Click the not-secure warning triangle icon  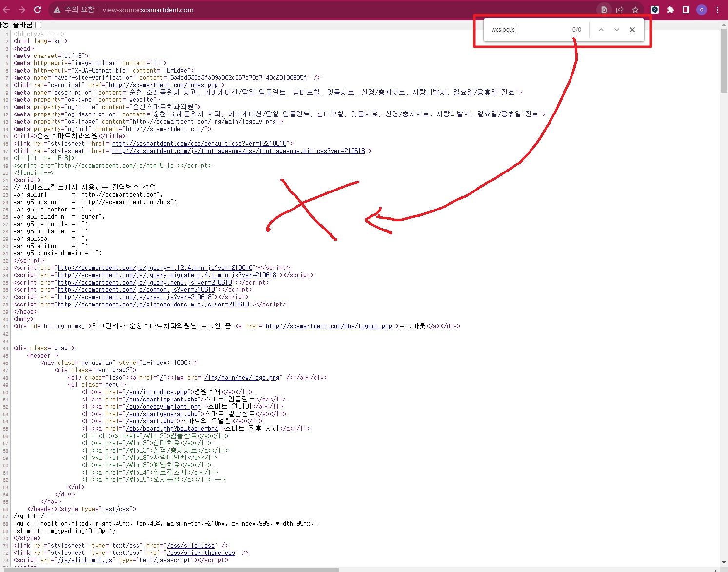click(57, 10)
